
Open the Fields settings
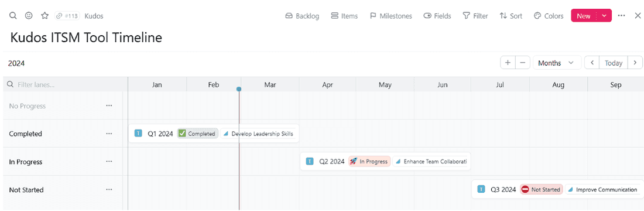[x=437, y=16]
